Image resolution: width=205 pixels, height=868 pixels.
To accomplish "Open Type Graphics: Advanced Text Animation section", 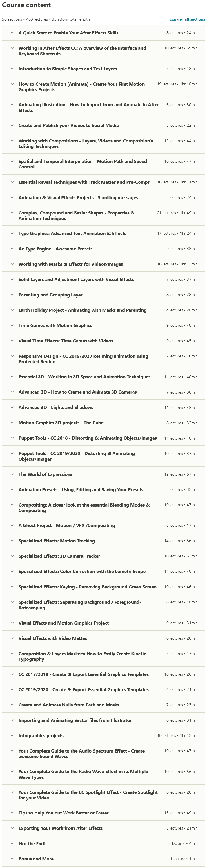I will 72,234.
